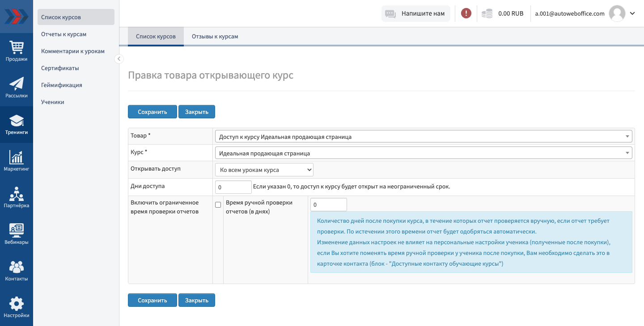Expand the Товар dropdown list
The height and width of the screenshot is (326, 644).
pyautogui.click(x=627, y=137)
